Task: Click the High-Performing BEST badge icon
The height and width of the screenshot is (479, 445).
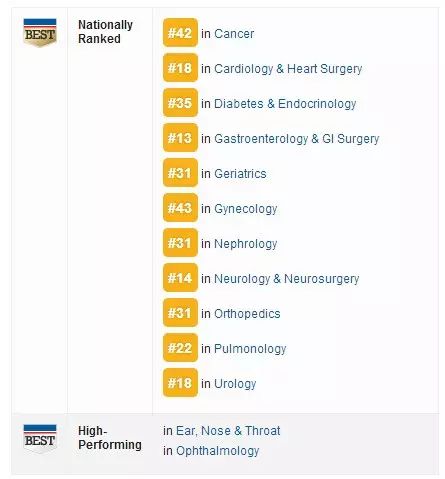Action: click(40, 439)
